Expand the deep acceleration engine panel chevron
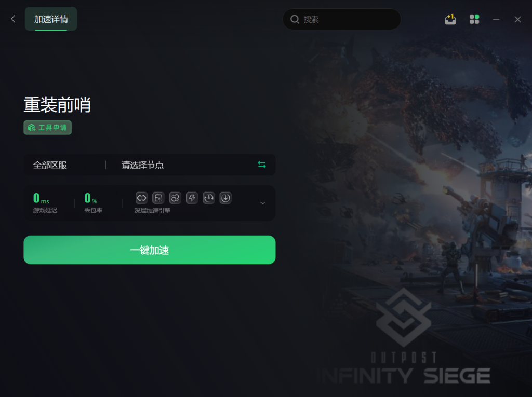The height and width of the screenshot is (397, 532). (x=262, y=203)
